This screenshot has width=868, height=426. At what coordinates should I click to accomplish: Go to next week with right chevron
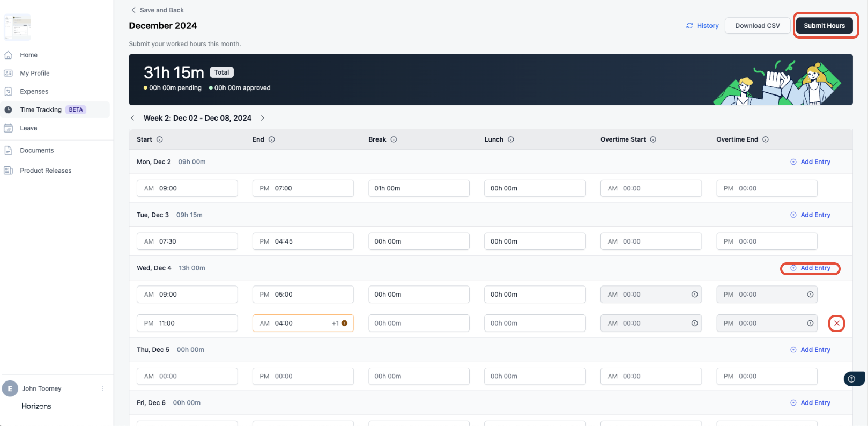pos(262,118)
